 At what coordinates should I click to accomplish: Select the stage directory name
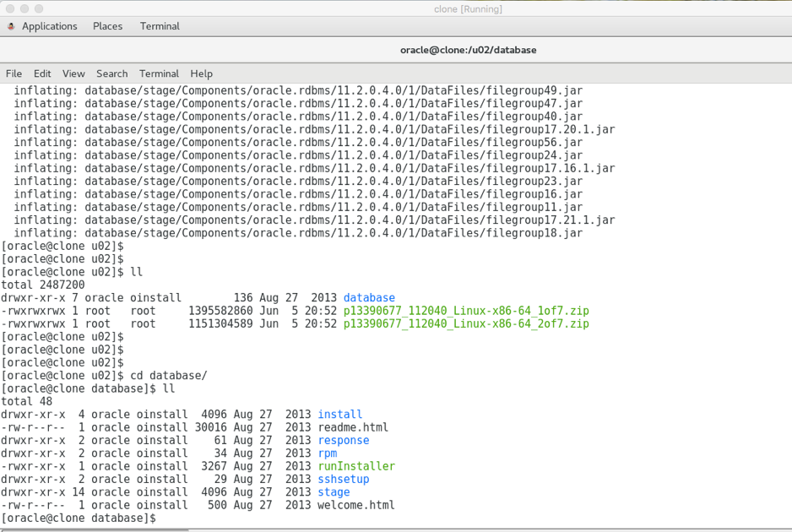tap(333, 491)
